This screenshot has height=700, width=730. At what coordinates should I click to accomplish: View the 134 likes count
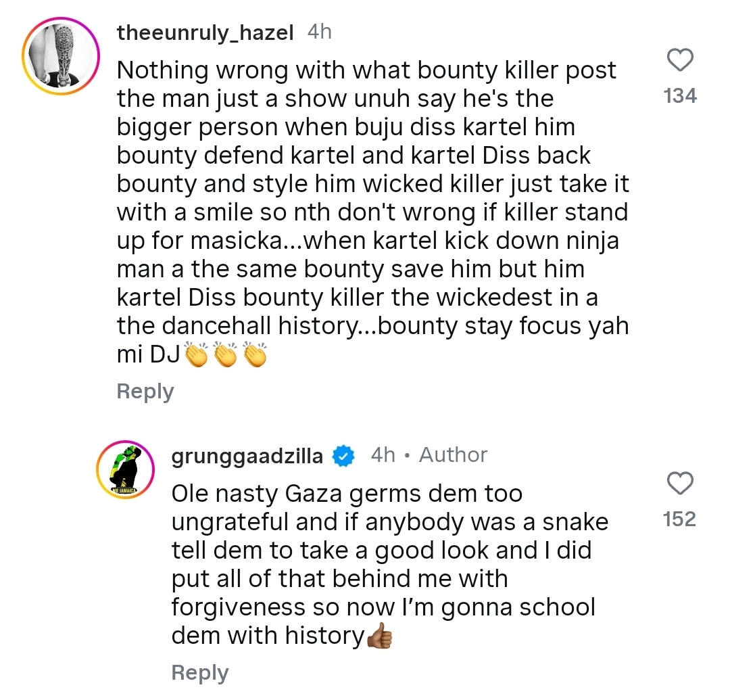point(680,97)
